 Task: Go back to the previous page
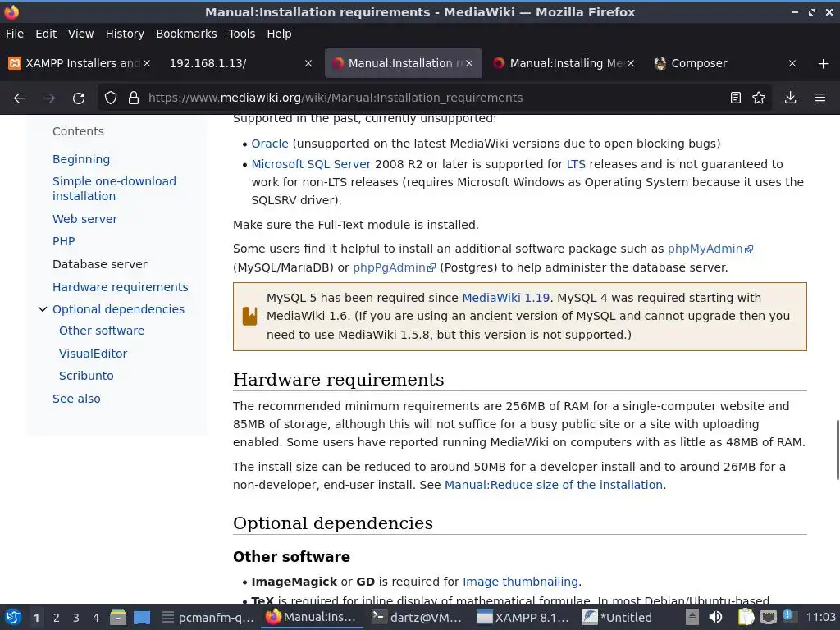20,98
